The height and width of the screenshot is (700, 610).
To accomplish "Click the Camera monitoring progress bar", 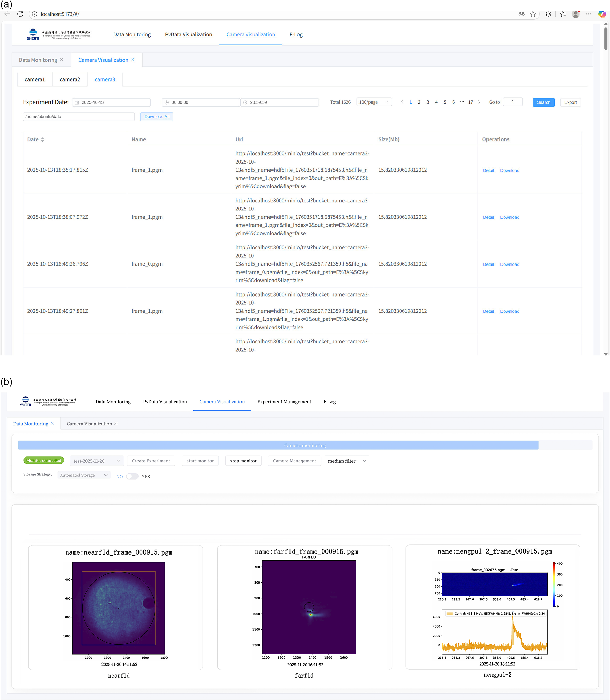I will 305,445.
